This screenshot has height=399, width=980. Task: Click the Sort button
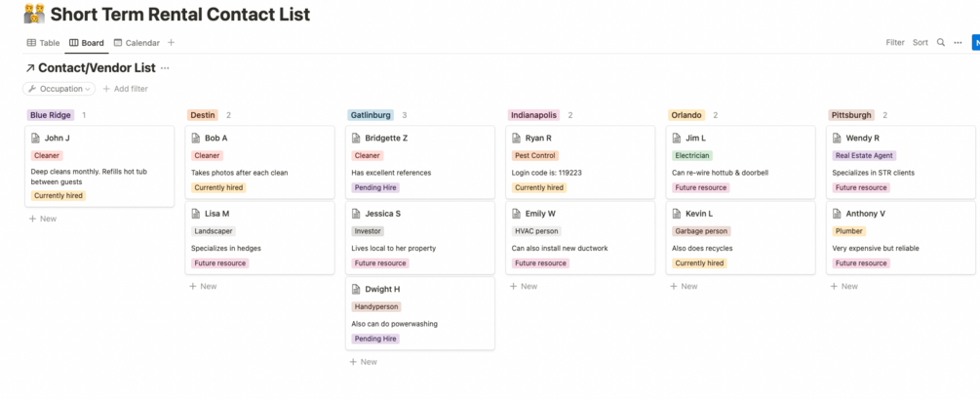coord(920,43)
